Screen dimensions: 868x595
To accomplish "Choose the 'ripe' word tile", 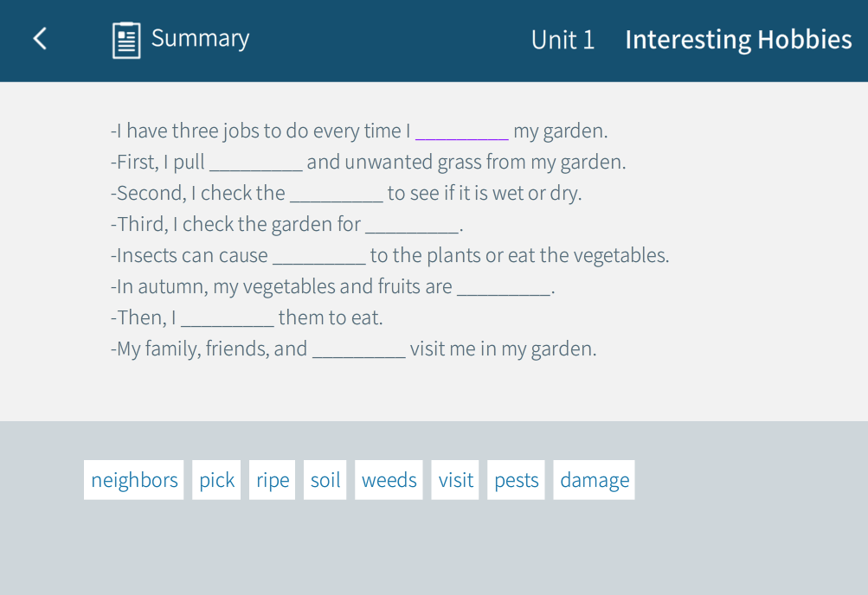I will [x=273, y=480].
